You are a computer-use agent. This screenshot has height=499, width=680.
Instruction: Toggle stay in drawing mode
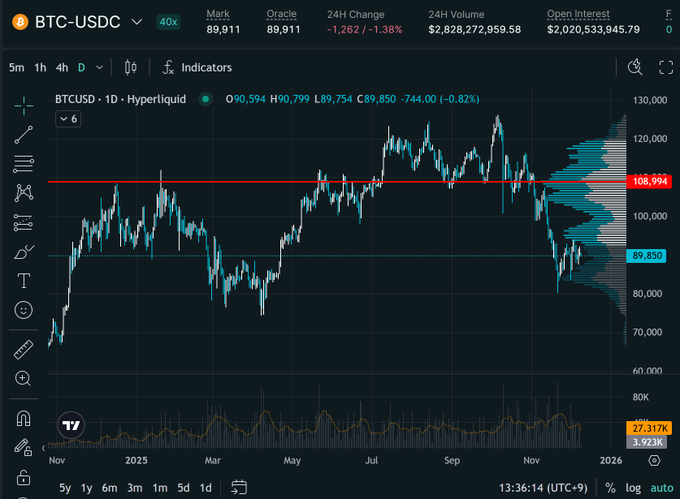click(23, 447)
